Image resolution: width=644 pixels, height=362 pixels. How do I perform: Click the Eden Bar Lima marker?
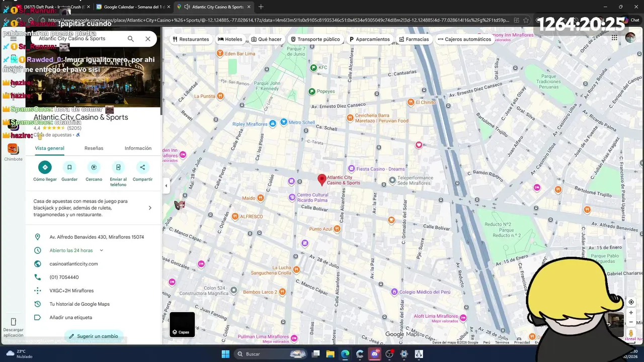pyautogui.click(x=220, y=53)
